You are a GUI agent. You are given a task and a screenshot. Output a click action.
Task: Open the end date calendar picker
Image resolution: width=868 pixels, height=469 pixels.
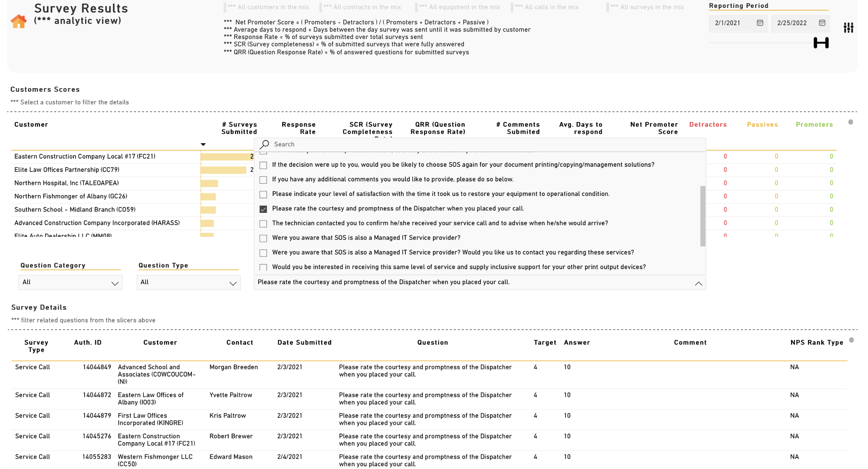(822, 23)
